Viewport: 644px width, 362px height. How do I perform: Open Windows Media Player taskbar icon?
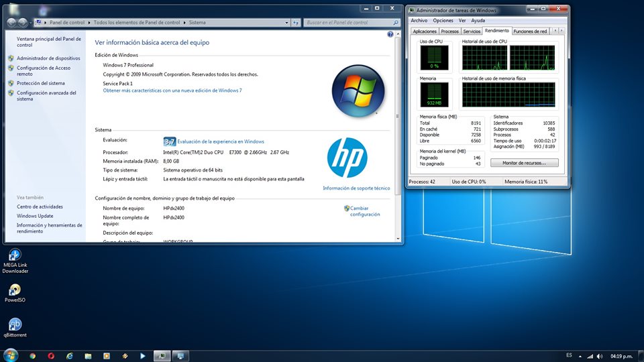point(107,356)
